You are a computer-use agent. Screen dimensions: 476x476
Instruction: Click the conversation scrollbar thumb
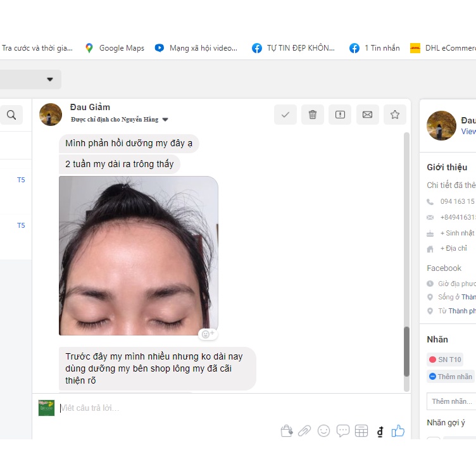(x=407, y=351)
